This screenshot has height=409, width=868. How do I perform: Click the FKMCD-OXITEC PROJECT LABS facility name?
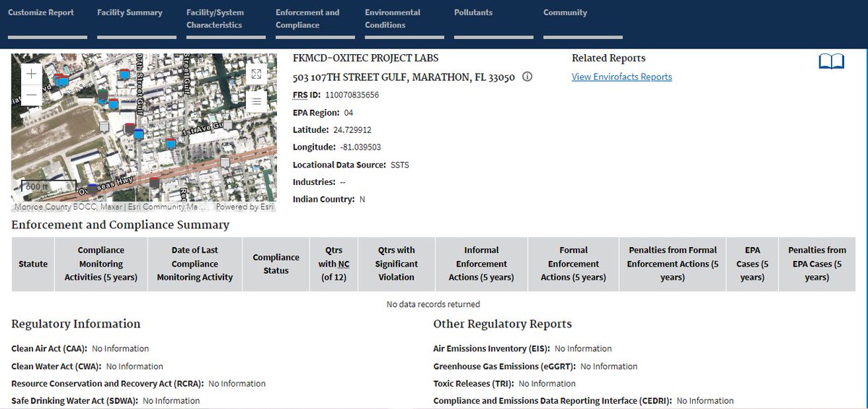point(365,59)
